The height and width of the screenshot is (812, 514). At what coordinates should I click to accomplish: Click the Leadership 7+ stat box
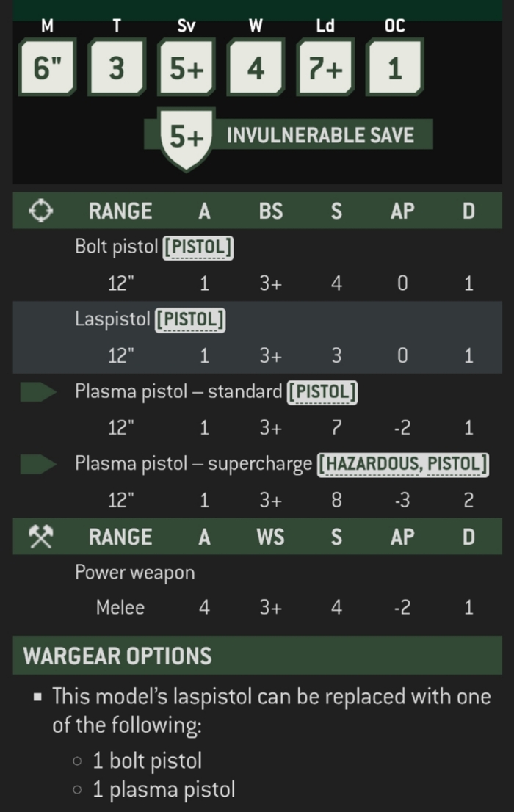click(325, 68)
